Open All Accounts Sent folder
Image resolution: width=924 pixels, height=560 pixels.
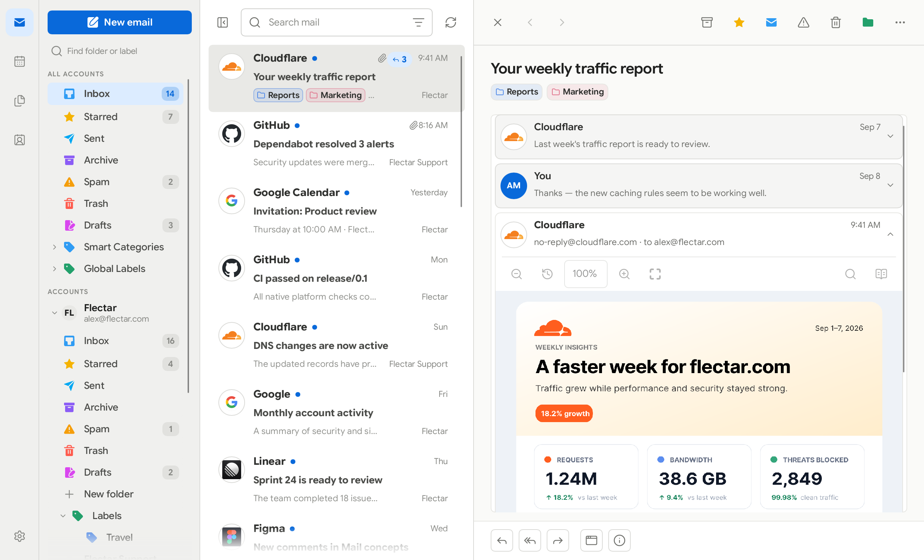coord(115,138)
